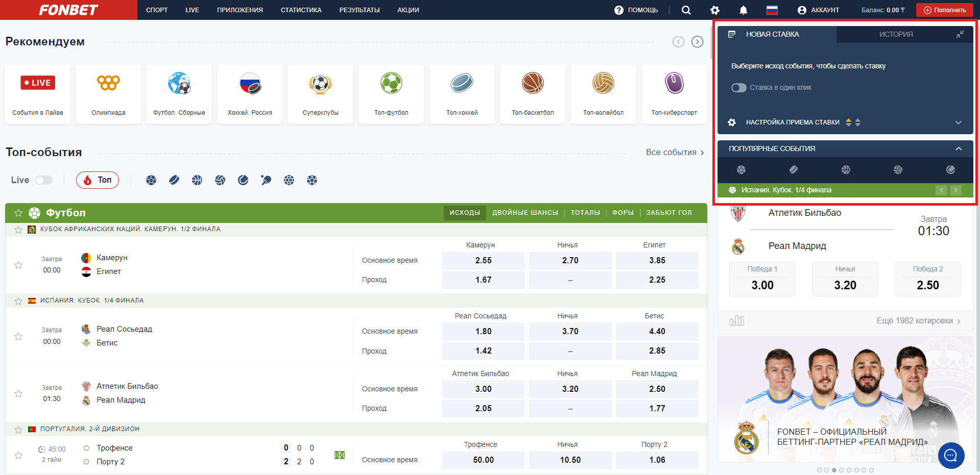This screenshot has height=475, width=980.
Task: Pick Ничья 3.70 for Реал Сосьедад–Бетис
Action: point(570,332)
